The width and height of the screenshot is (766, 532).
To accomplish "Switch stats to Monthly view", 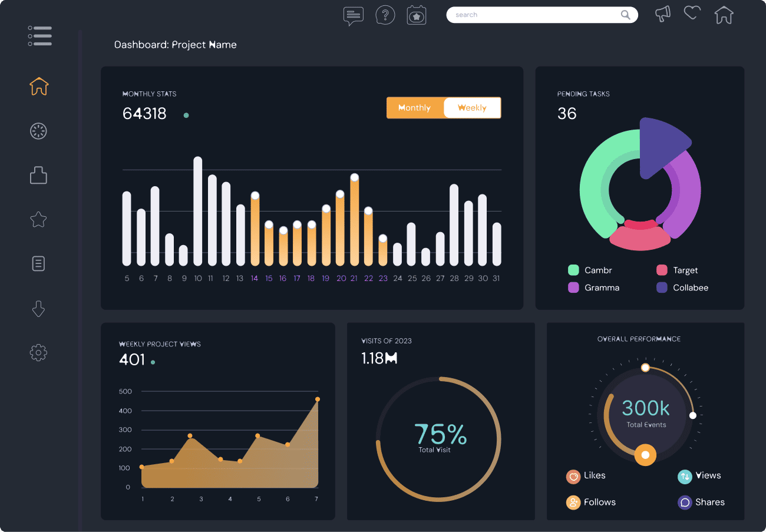I will point(415,108).
